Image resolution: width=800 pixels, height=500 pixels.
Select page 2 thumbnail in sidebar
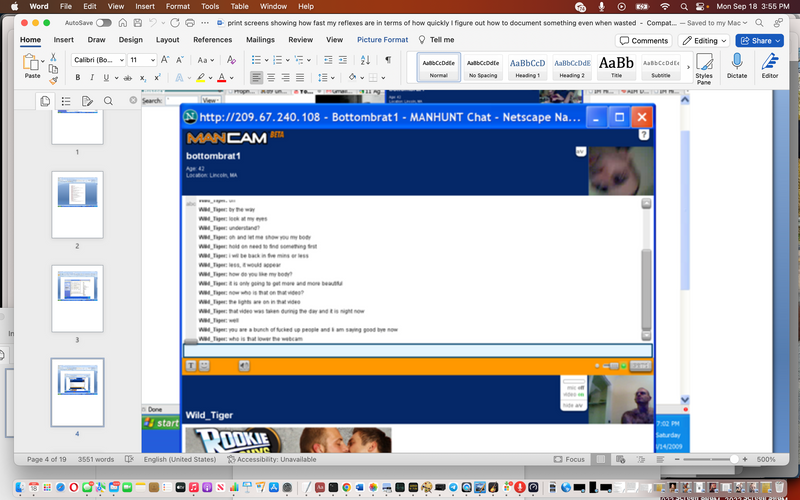click(78, 204)
